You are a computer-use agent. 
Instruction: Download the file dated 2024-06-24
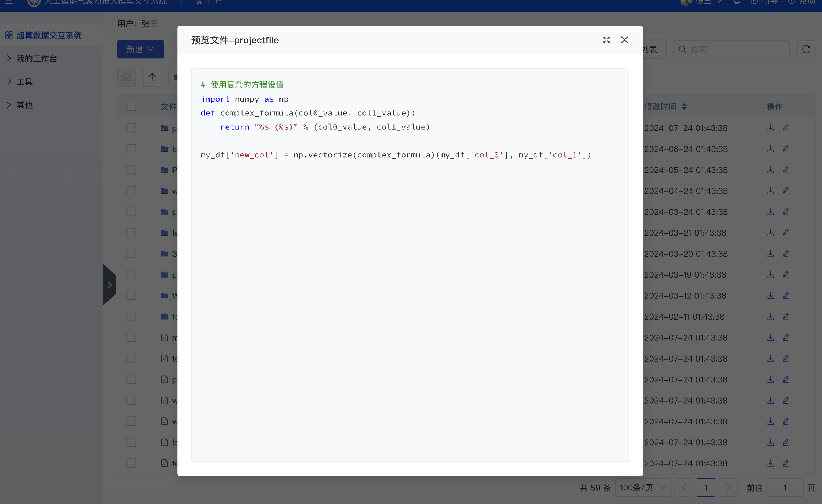point(770,149)
